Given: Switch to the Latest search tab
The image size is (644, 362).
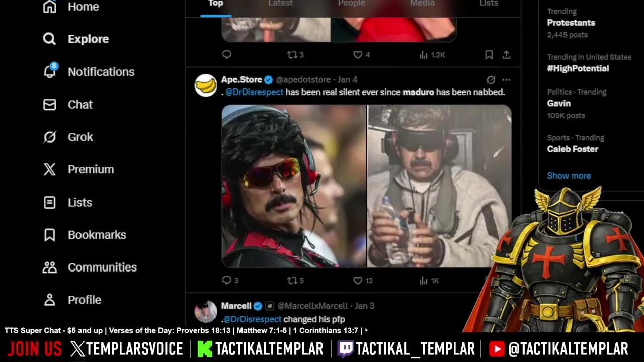Looking at the screenshot, I should pos(280,4).
